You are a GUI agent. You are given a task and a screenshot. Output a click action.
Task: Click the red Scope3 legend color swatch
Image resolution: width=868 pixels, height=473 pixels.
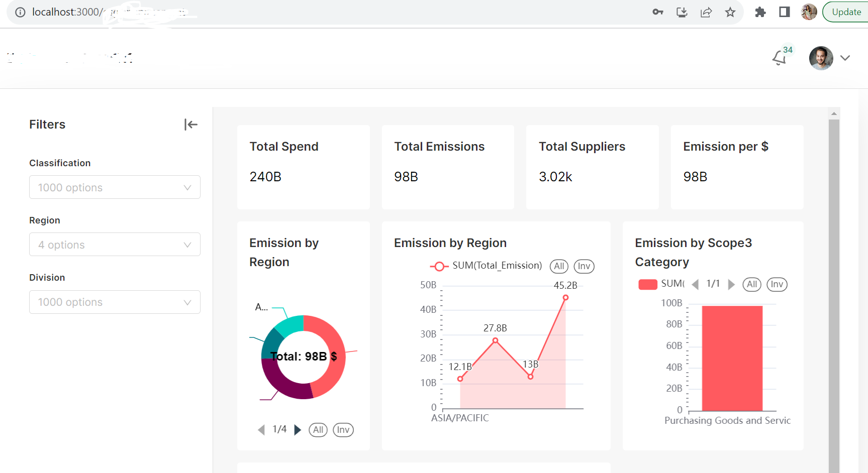point(647,284)
